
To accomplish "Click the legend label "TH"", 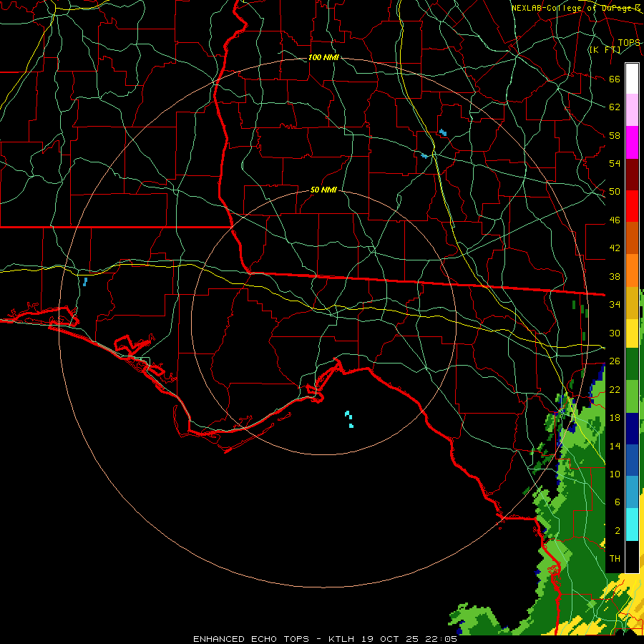I will click(615, 559).
